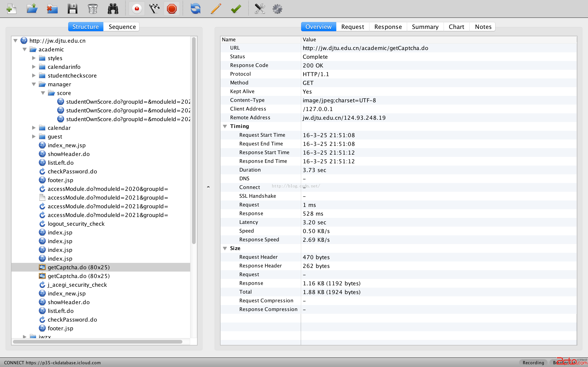The width and height of the screenshot is (588, 367).
Task: Open the Response tab
Action: (388, 27)
